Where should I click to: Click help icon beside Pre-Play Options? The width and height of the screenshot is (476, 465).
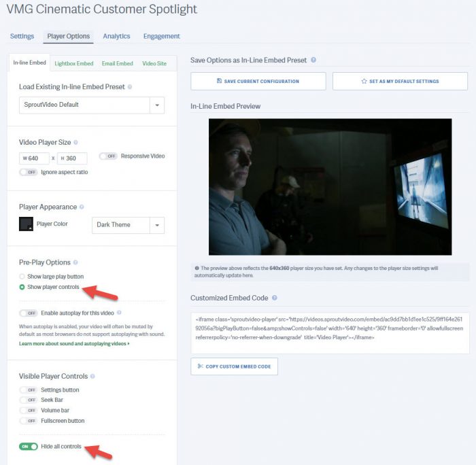75,262
